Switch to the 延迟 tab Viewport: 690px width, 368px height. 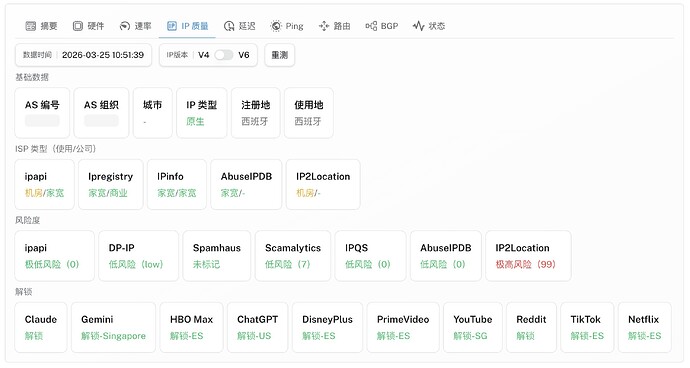240,26
